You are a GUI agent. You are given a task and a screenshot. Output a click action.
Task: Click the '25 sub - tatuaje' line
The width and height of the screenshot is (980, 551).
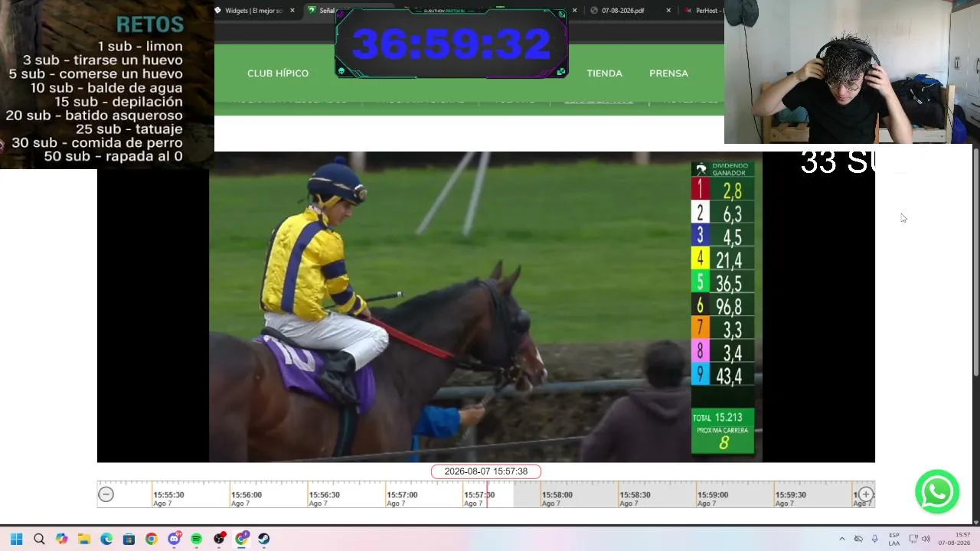(x=129, y=129)
